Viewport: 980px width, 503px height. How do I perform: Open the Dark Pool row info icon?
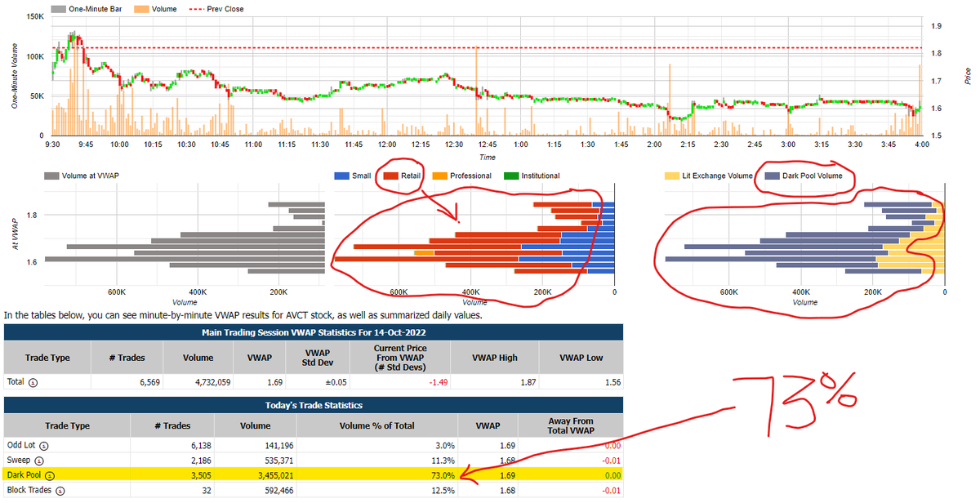(x=50, y=475)
